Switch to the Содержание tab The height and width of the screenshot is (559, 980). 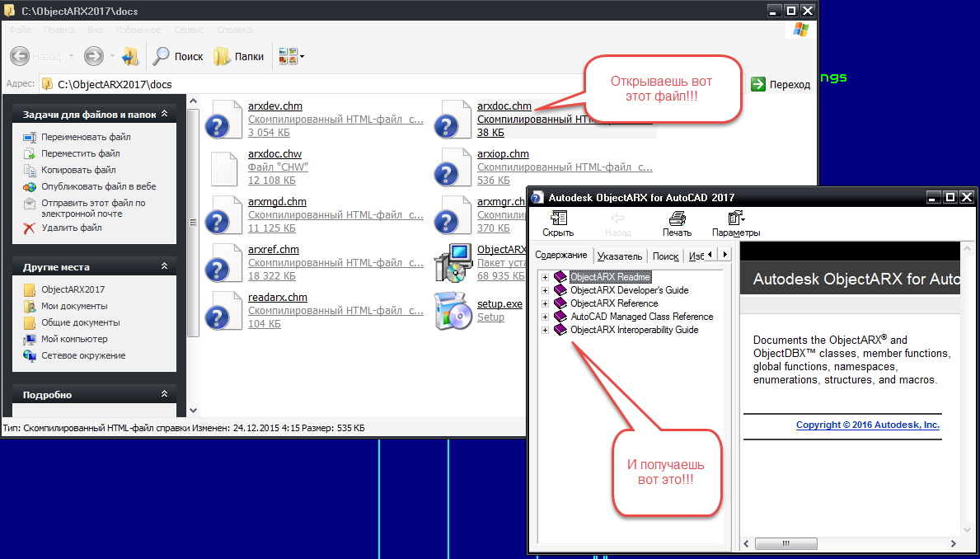(560, 255)
